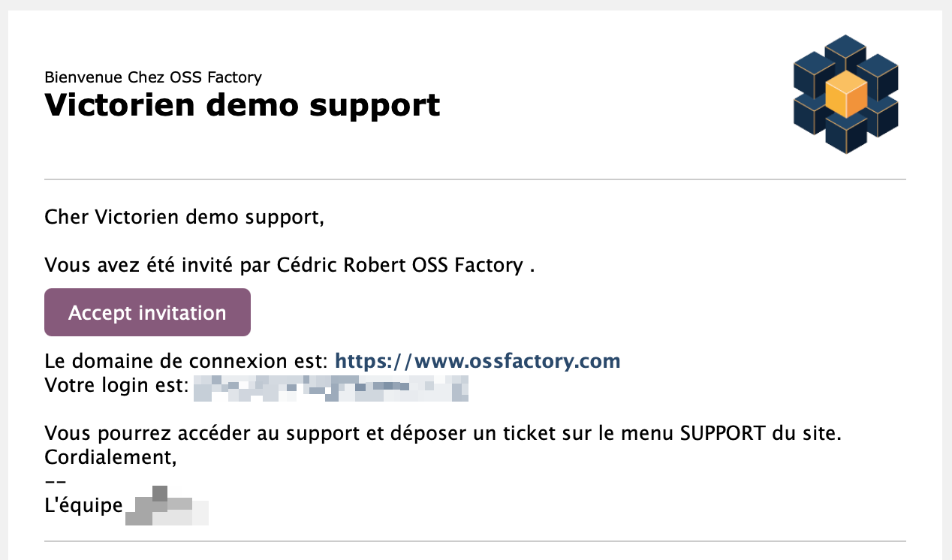The image size is (952, 560).
Task: Click the 'Le domaine de connexion est:' label
Action: [x=187, y=361]
